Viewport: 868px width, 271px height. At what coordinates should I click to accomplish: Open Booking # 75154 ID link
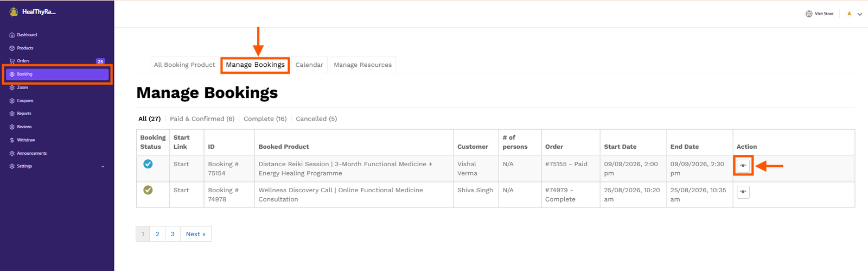224,168
